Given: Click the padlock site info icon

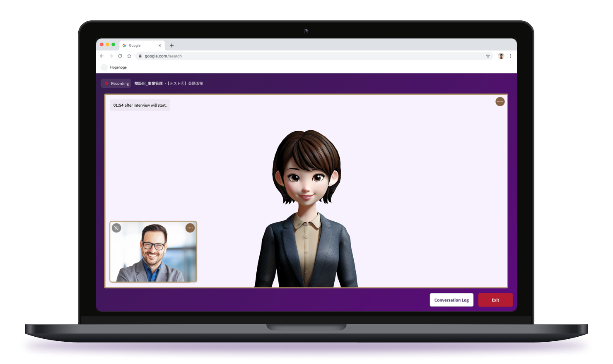Looking at the screenshot, I should (x=140, y=56).
